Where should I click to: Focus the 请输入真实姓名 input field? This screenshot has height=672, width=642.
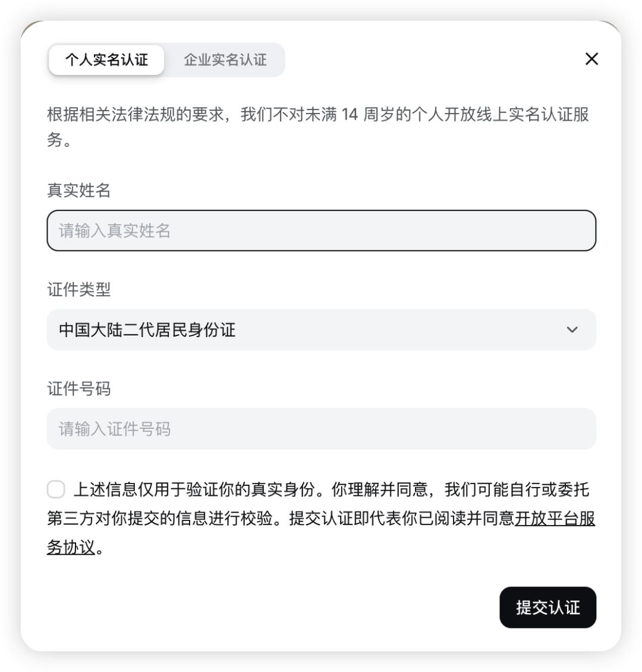[321, 231]
